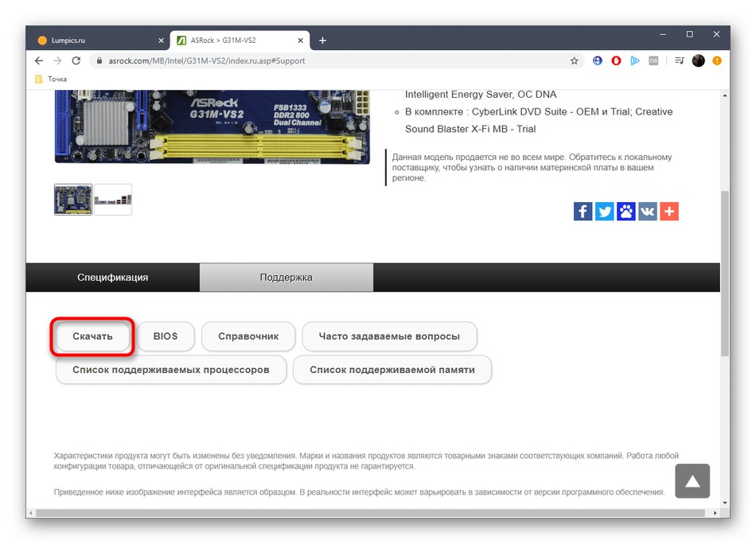
Task: Share the page on Facebook
Action: [583, 211]
